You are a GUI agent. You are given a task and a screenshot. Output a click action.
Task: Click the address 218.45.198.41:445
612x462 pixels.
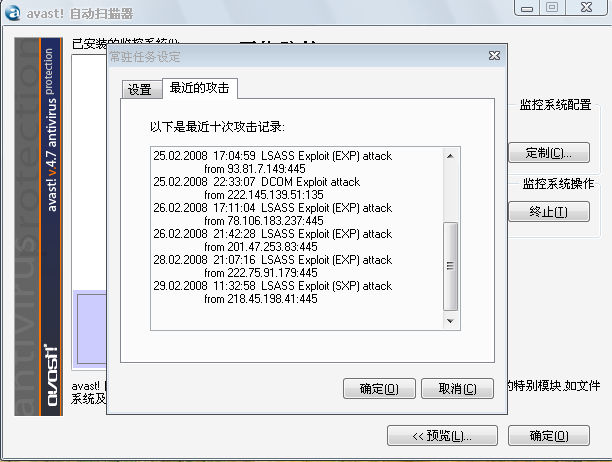coord(272,299)
